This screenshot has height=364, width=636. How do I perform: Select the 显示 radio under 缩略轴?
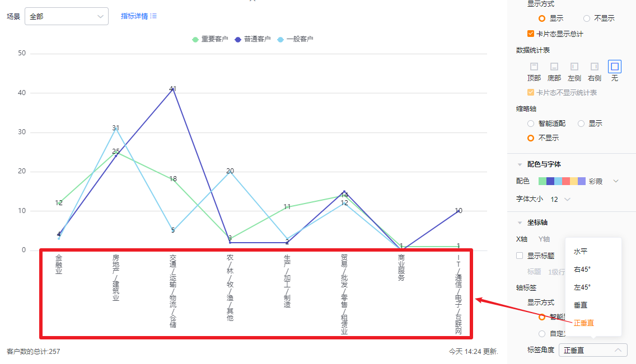pyautogui.click(x=581, y=124)
